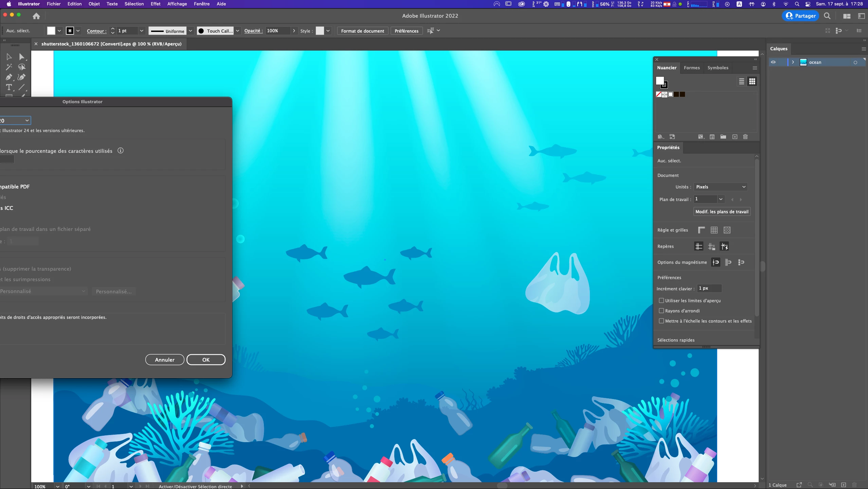Click Modif. les plans de travail button
Viewport: 868px width, 489px height.
[x=722, y=212]
